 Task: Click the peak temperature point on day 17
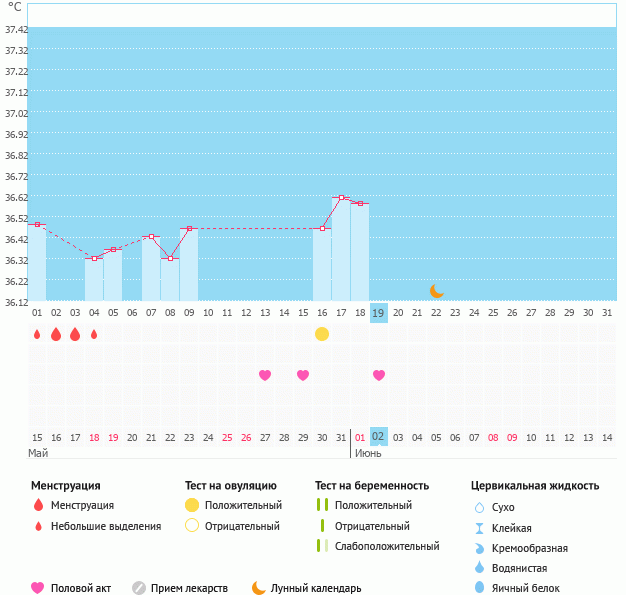pos(341,198)
